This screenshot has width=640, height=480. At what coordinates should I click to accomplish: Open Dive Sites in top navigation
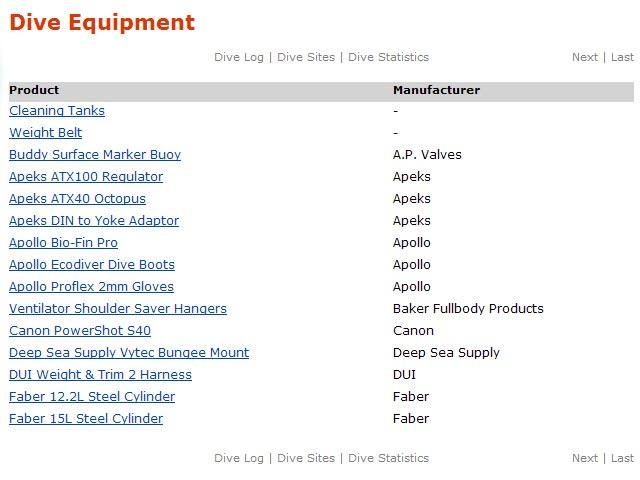tap(306, 57)
